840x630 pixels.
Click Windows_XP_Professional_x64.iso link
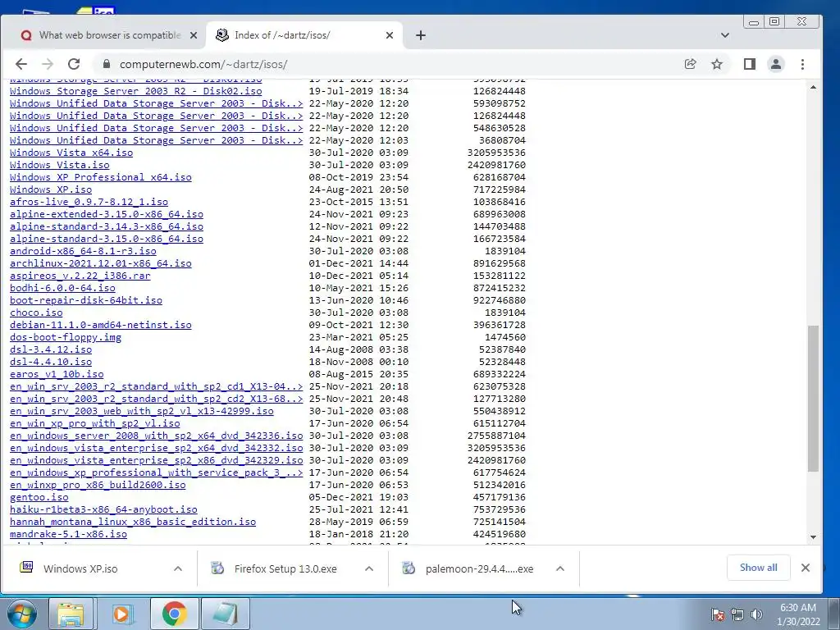(101, 177)
